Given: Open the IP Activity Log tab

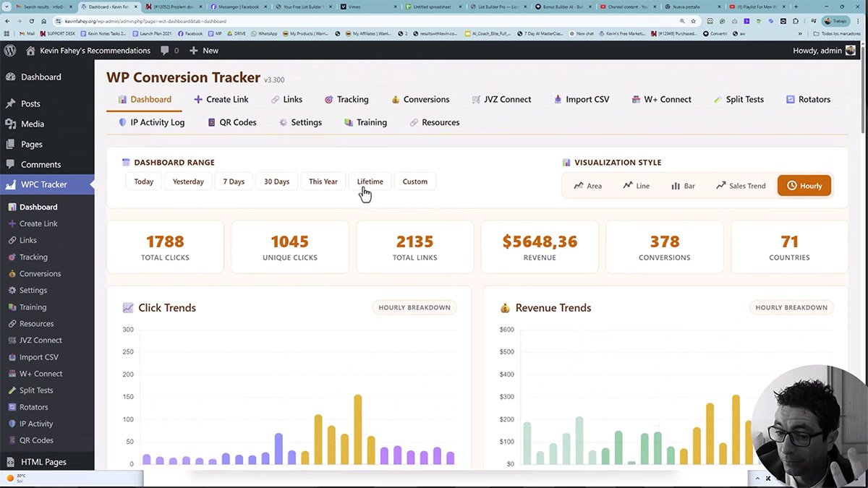Looking at the screenshot, I should click(x=151, y=123).
